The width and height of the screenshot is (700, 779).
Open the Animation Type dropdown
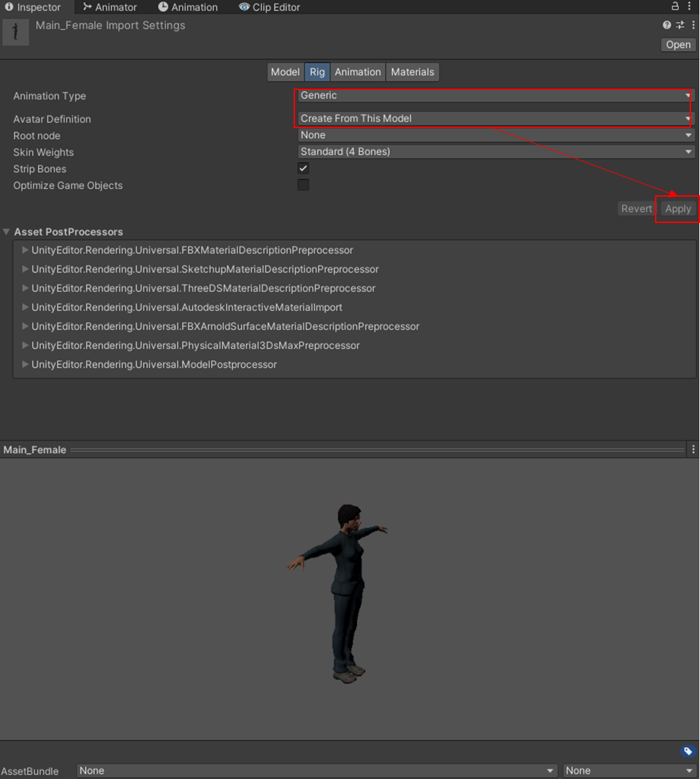(x=496, y=96)
